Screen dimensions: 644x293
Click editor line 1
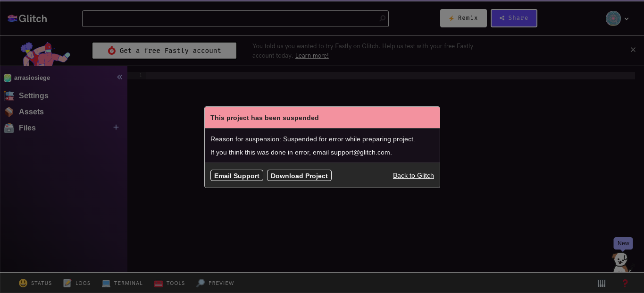point(390,76)
